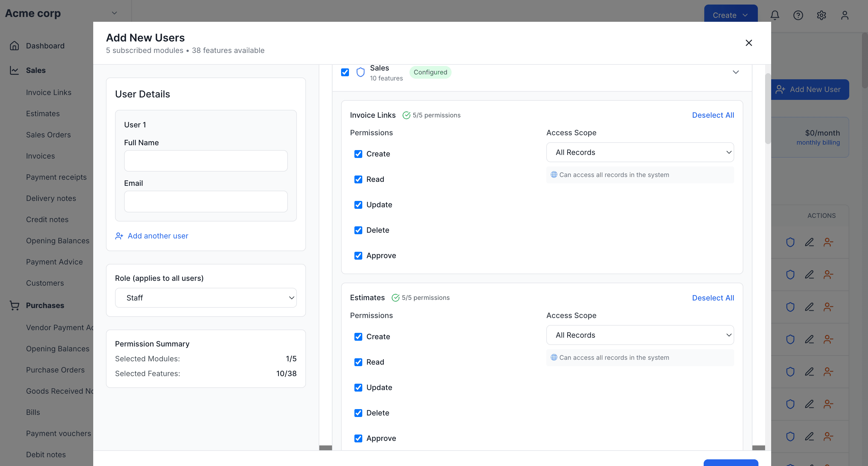Open Sales Orders in the sidebar
This screenshot has height=466, width=868.
click(48, 135)
